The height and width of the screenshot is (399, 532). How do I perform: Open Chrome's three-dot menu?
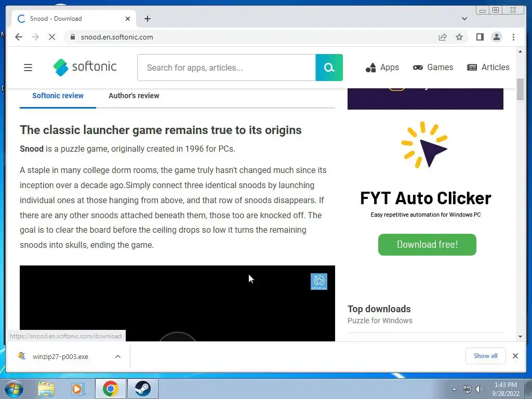[x=513, y=37]
